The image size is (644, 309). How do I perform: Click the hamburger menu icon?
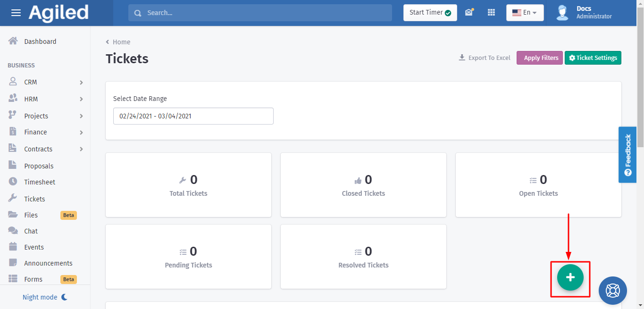click(x=16, y=13)
